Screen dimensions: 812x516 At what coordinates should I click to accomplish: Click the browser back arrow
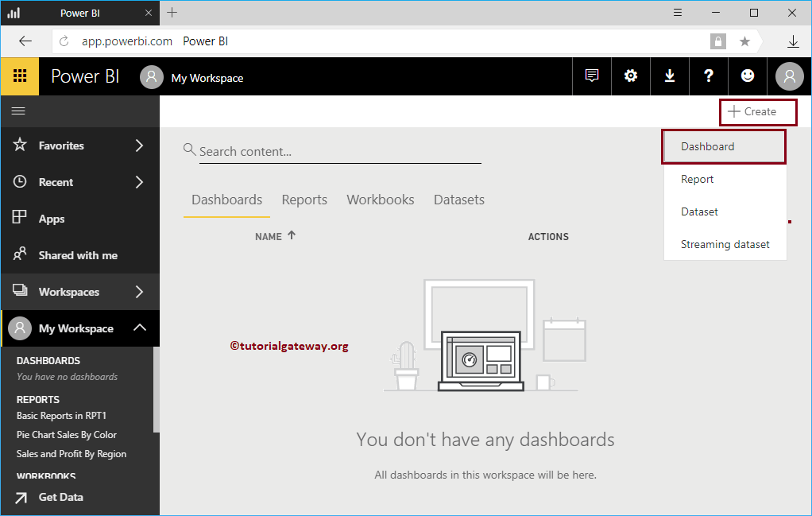(x=25, y=41)
